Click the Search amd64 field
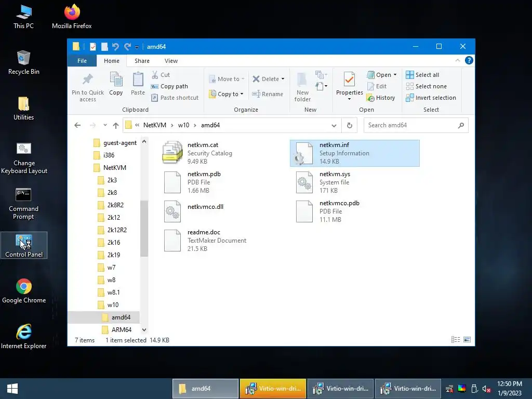The height and width of the screenshot is (399, 532). click(416, 125)
